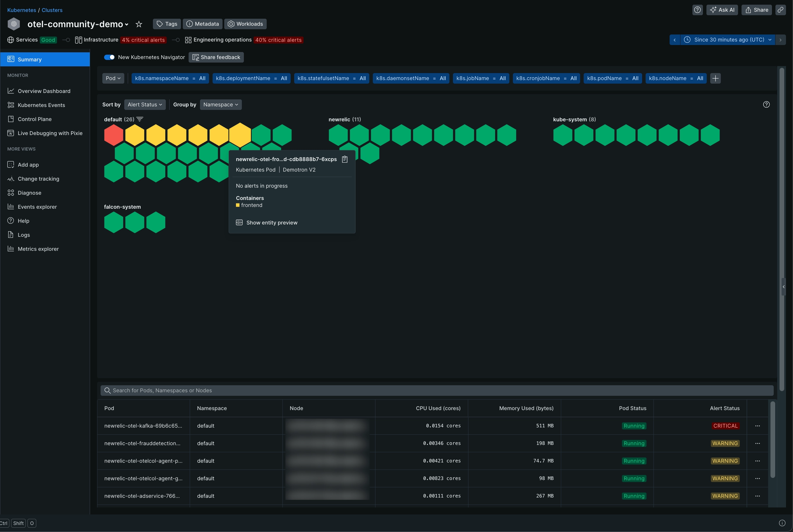
Task: Favorite the cluster with the star icon
Action: tap(139, 24)
